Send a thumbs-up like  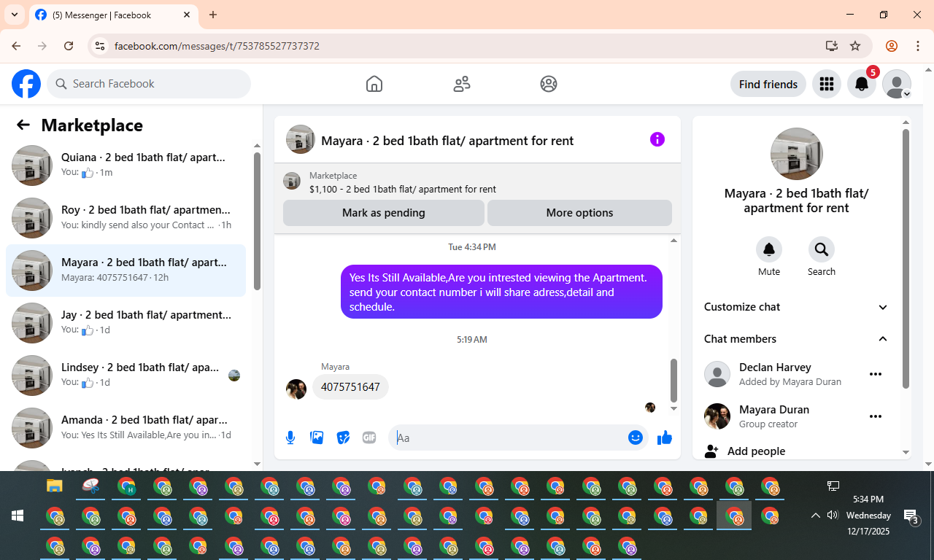tap(665, 437)
